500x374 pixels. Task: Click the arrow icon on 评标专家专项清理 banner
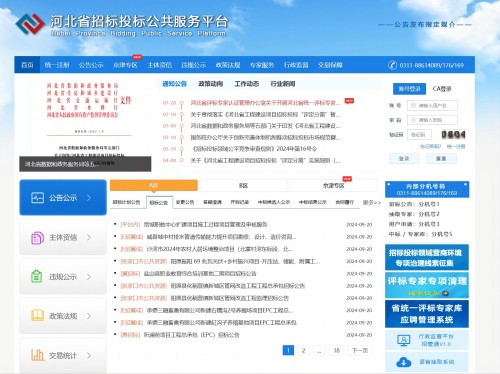pos(445,293)
